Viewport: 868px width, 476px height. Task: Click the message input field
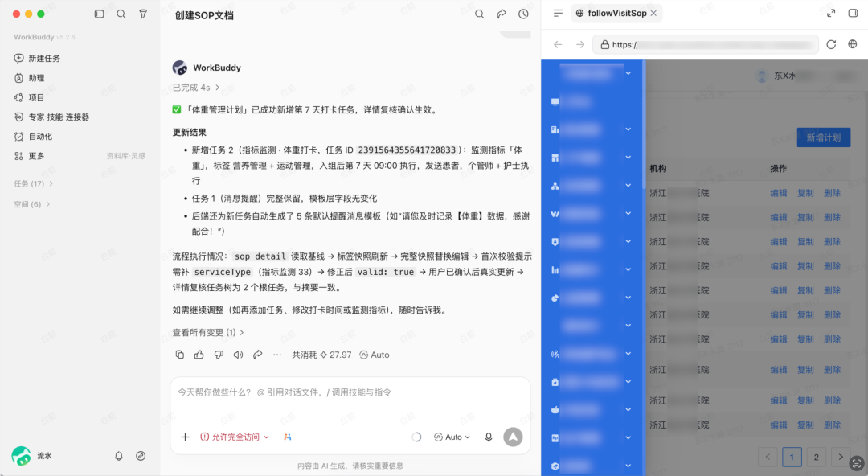point(350,392)
